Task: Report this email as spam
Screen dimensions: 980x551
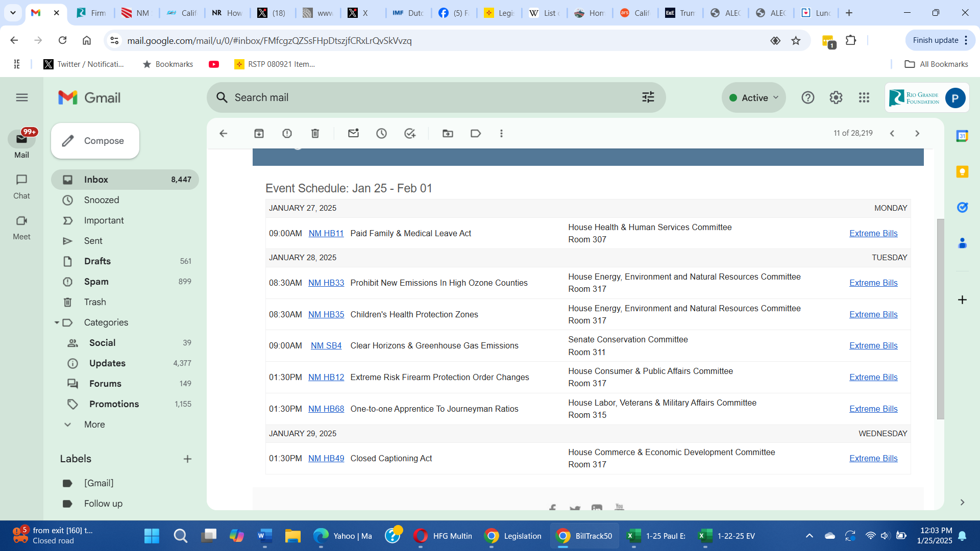Action: (x=287, y=133)
